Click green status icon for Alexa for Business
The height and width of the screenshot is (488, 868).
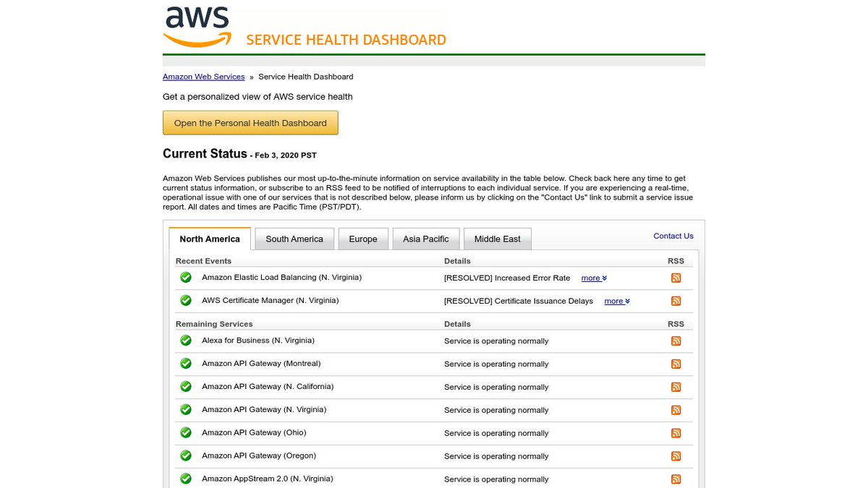click(x=186, y=341)
